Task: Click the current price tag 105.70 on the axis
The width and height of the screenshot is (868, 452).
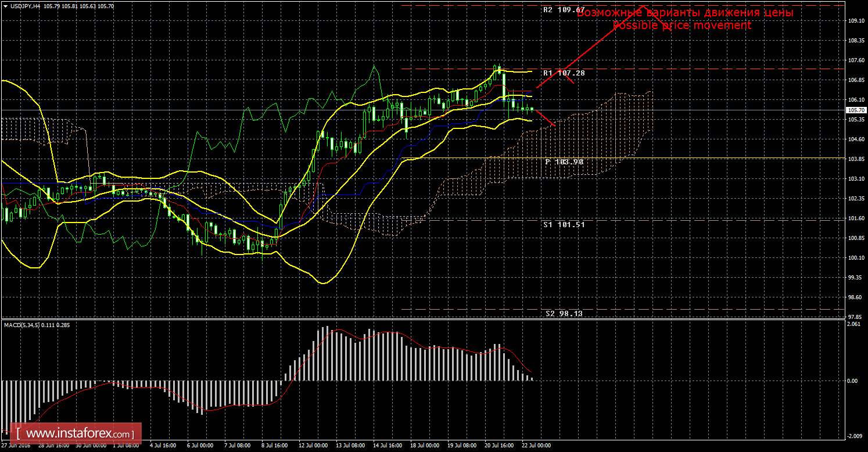Action: point(855,110)
